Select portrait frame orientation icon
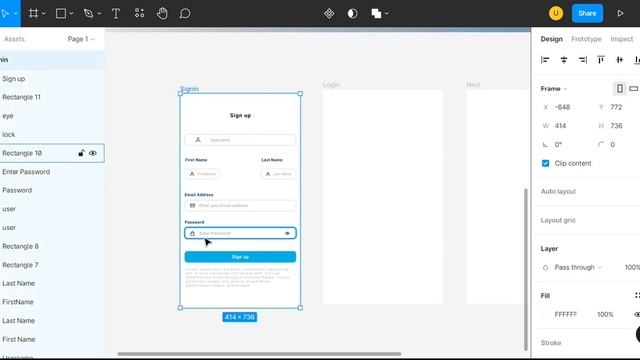 (x=620, y=88)
